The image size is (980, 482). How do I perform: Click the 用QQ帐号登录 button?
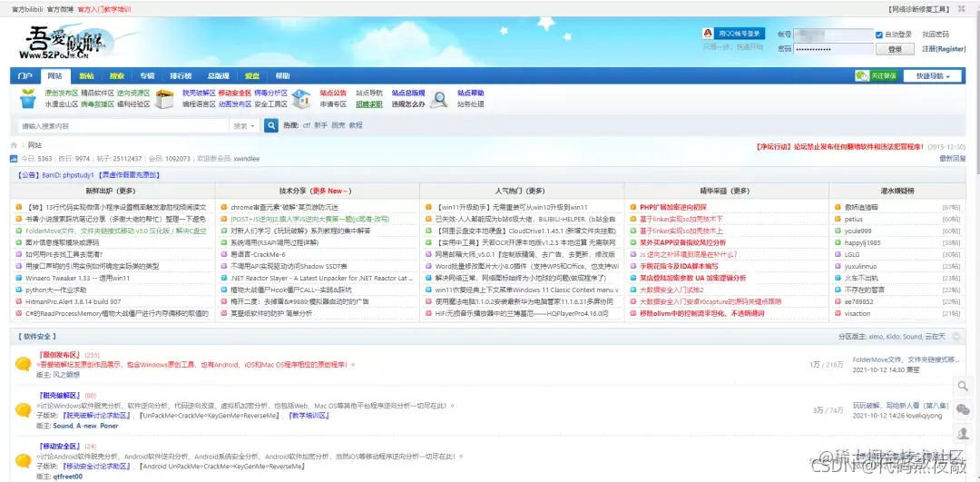pos(734,34)
